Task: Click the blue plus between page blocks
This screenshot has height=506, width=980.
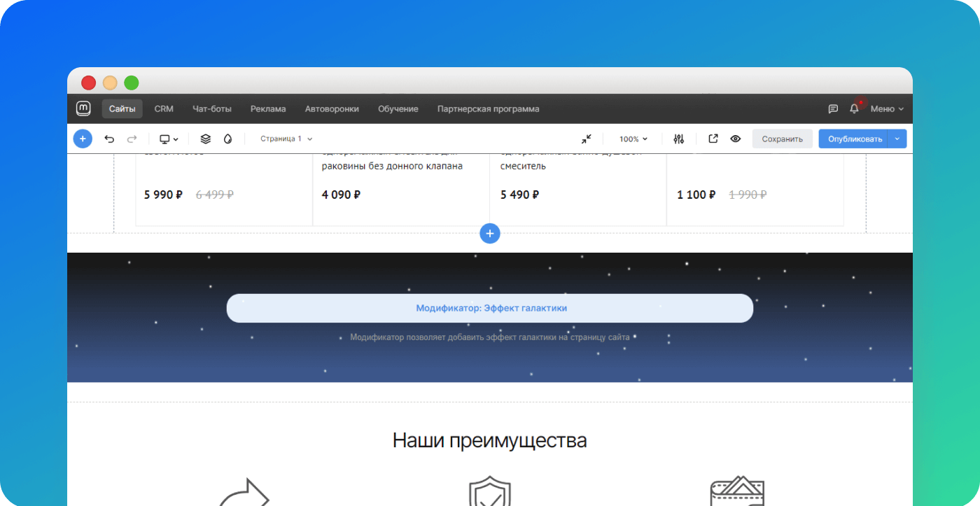Action: [x=490, y=234]
